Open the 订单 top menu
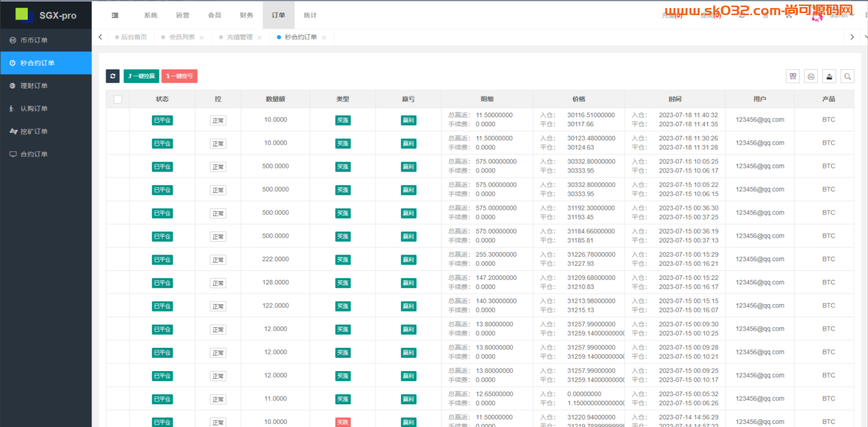Screen dimensions: 868x427 279,15
